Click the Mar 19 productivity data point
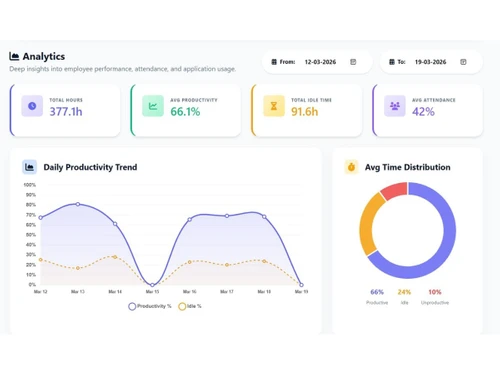500x375 pixels. point(301,285)
